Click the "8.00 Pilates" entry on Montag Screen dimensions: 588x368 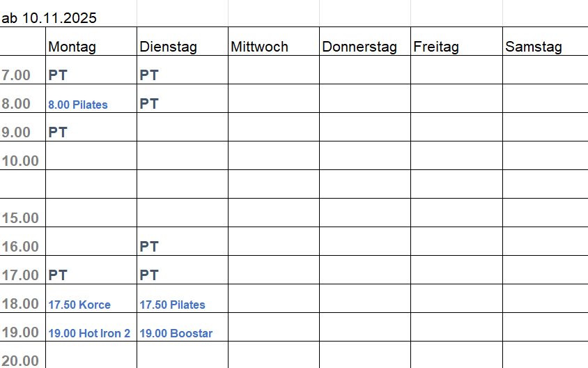coord(78,105)
